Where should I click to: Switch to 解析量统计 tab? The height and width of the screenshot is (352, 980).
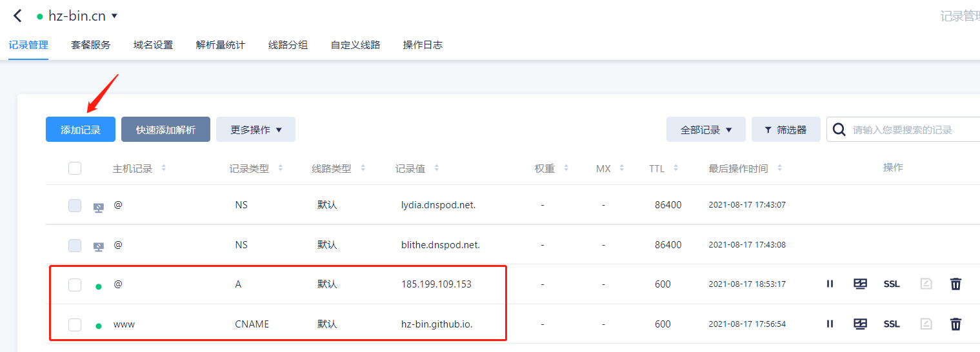221,45
